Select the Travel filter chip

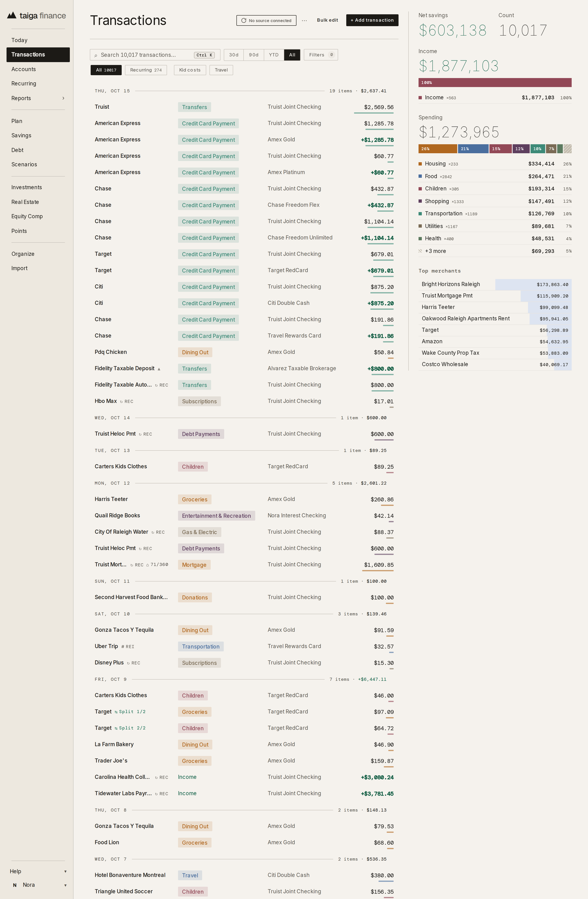pyautogui.click(x=221, y=70)
